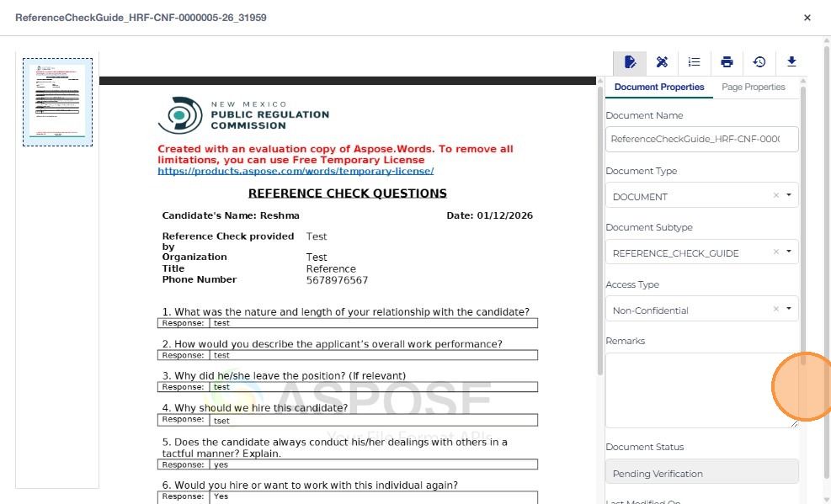Click the Date: 01/12/2026 text
This screenshot has height=504, width=831.
point(489,215)
